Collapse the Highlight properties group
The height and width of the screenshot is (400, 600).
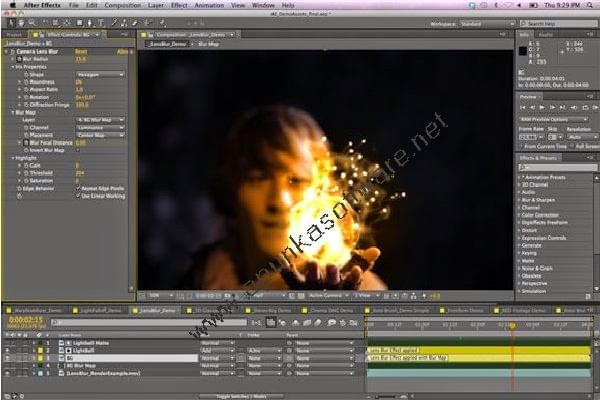[x=12, y=158]
